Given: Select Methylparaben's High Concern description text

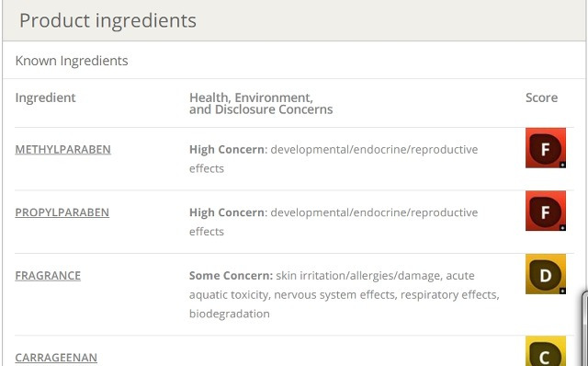Looking at the screenshot, I should click(334, 159).
